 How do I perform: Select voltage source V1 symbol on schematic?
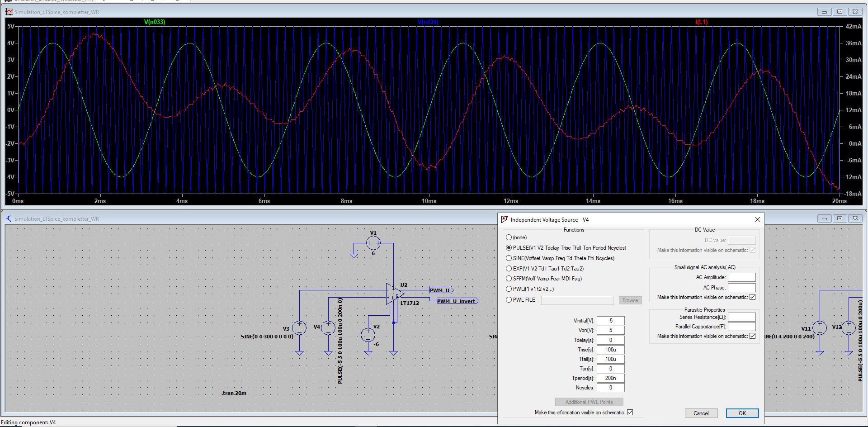(373, 243)
